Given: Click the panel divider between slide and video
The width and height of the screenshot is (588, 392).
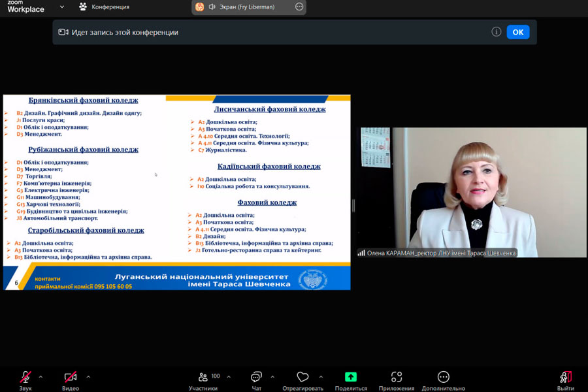Looking at the screenshot, I should point(353,206).
